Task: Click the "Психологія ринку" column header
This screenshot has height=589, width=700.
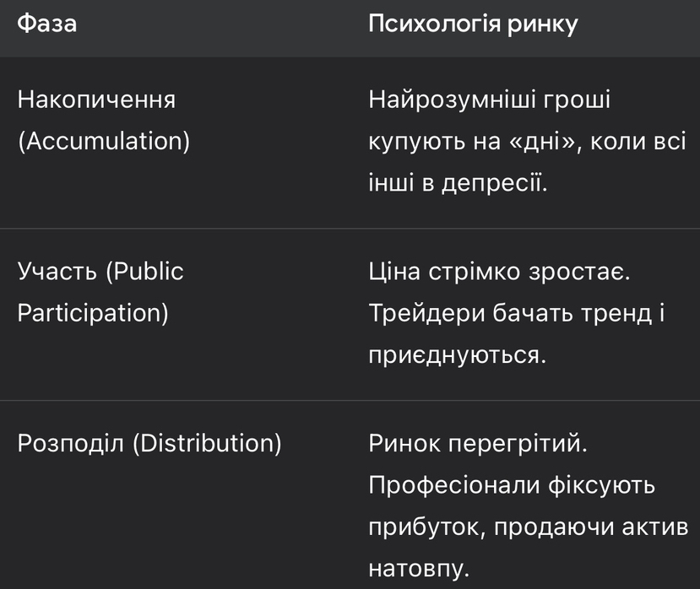Action: (x=473, y=24)
